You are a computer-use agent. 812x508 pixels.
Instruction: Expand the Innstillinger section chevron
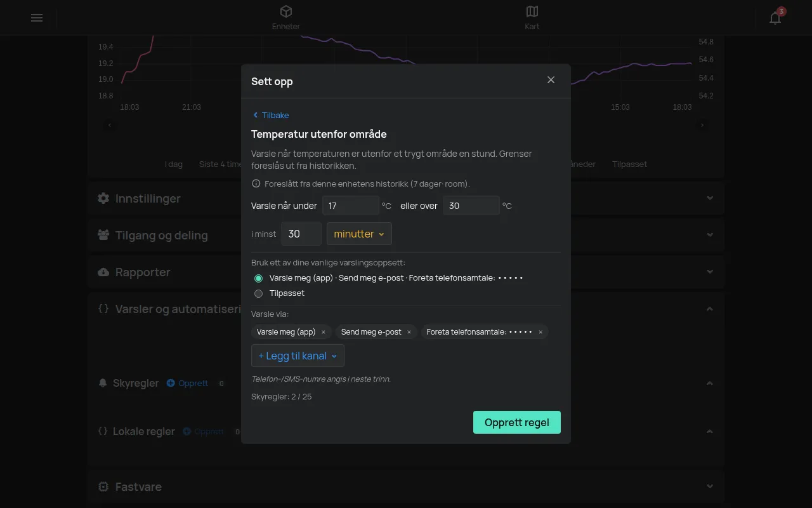pos(710,198)
